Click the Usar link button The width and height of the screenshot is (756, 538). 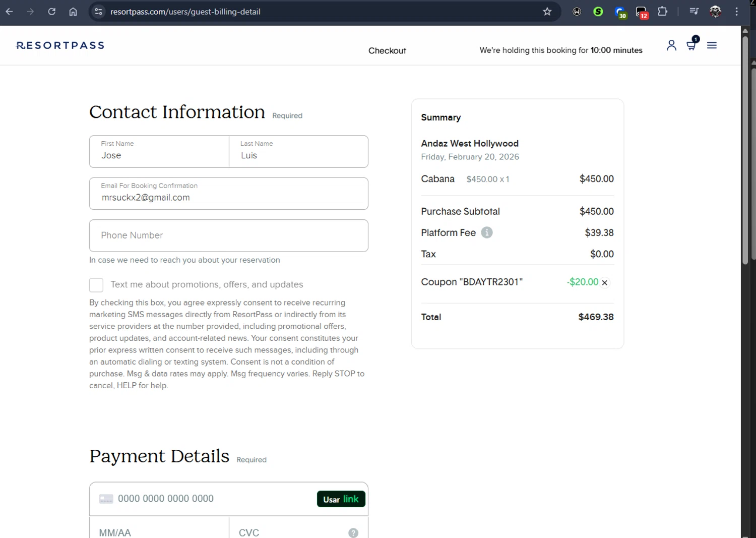pyautogui.click(x=341, y=499)
